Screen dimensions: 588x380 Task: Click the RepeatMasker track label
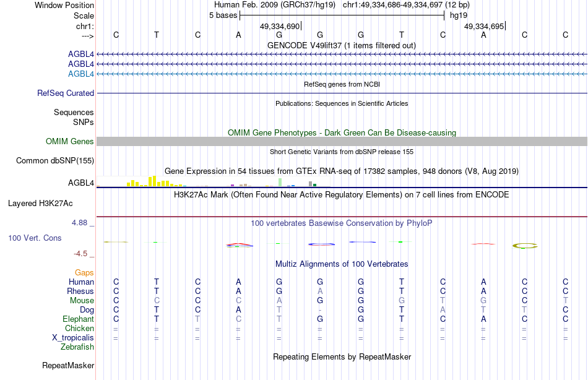tap(68, 365)
